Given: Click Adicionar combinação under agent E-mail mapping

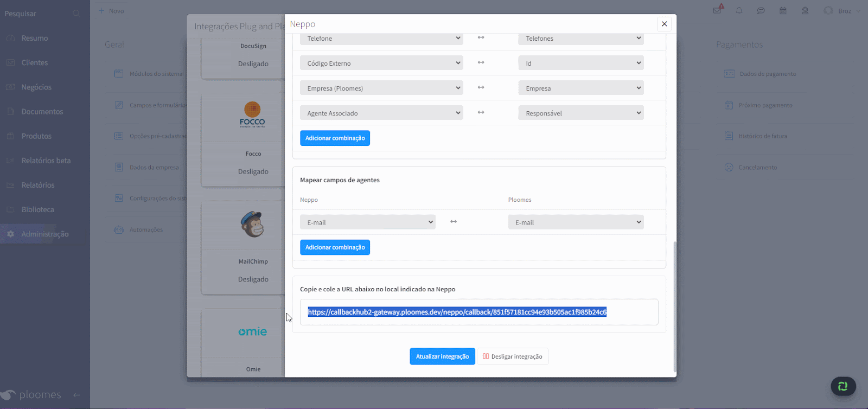Looking at the screenshot, I should (x=335, y=247).
